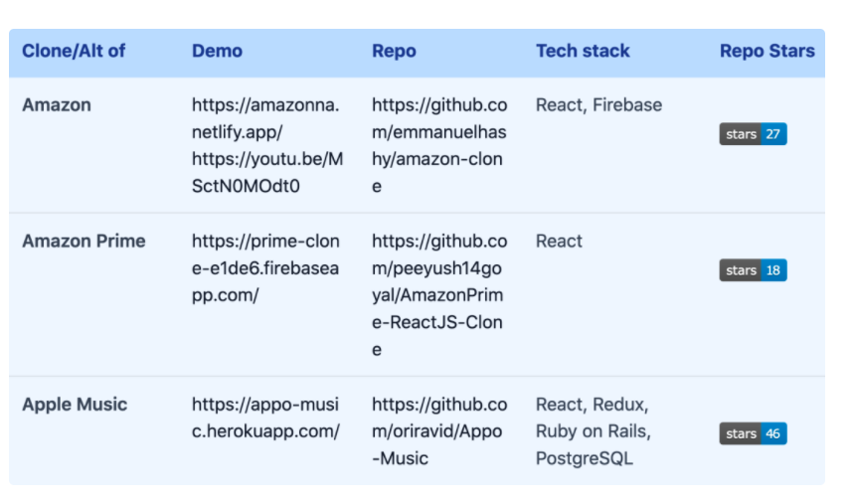Open the prime-clone-e1de6.firebaseapp.com demo link

[265, 268]
